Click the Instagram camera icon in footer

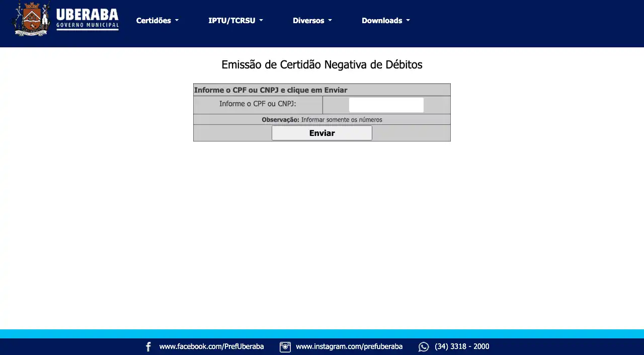click(285, 347)
